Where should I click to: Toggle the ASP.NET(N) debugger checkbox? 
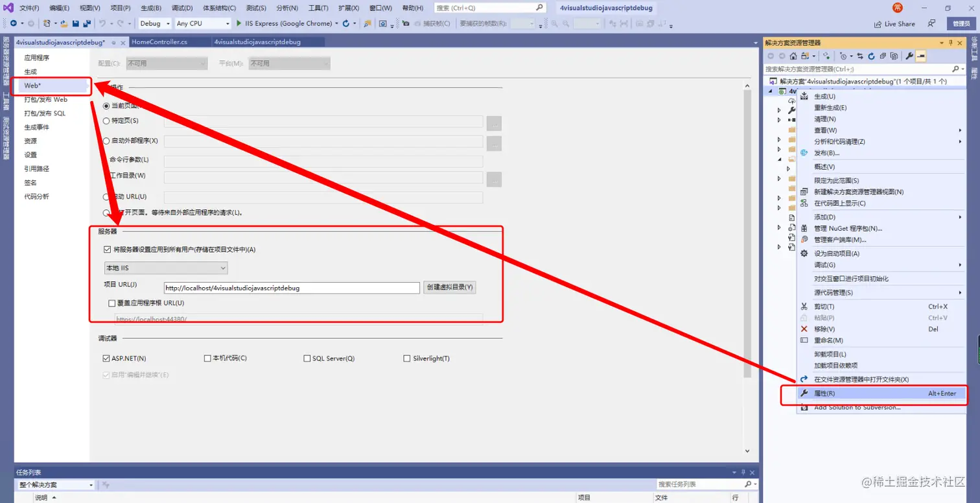pos(106,358)
